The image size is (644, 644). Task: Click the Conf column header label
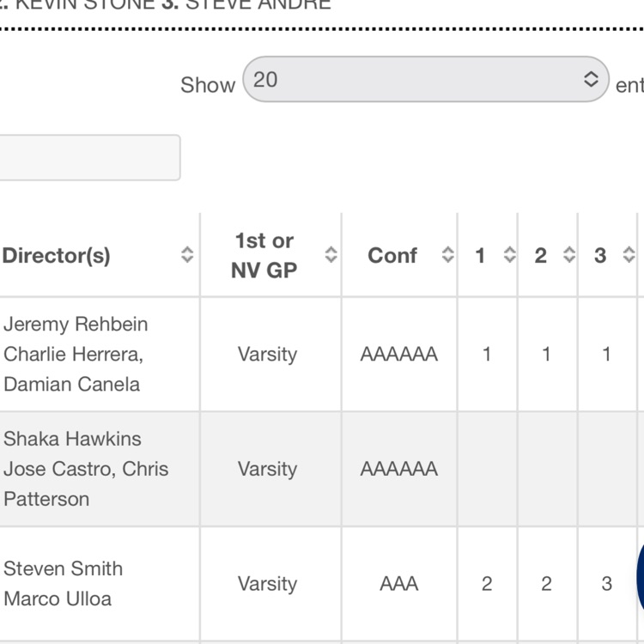click(392, 255)
